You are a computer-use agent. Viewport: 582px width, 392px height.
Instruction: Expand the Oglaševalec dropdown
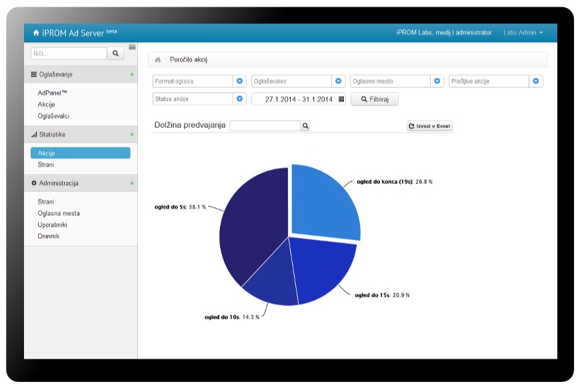[x=339, y=81]
